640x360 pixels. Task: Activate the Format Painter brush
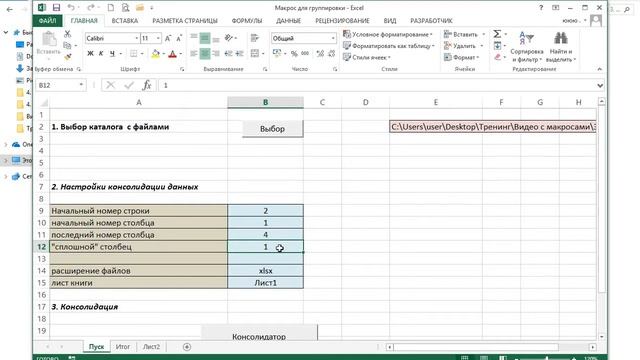point(68,57)
